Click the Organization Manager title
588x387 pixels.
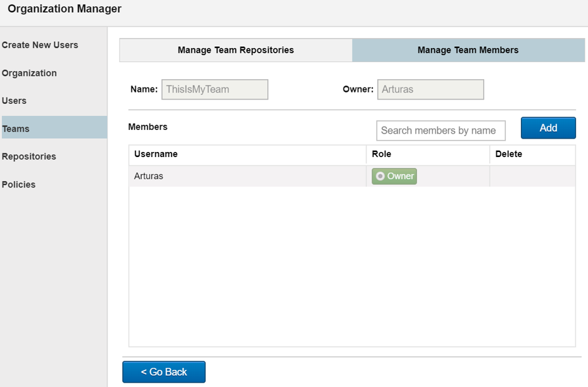tap(65, 9)
